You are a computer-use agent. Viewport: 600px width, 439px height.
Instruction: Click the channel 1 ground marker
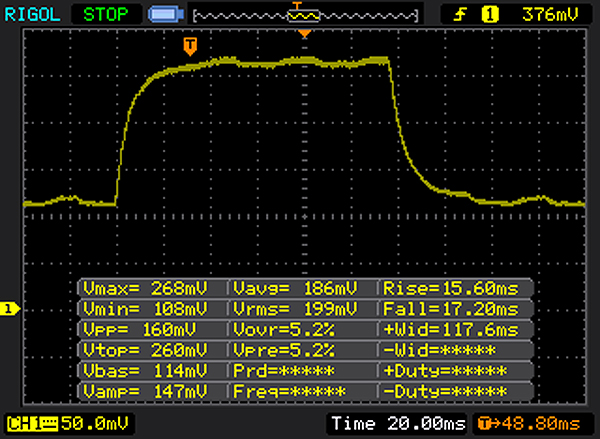[x=9, y=309]
